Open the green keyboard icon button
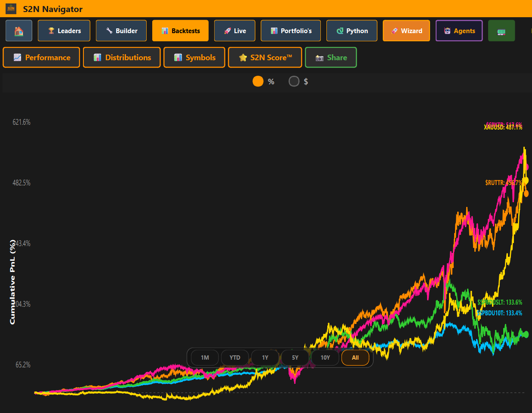 point(501,31)
